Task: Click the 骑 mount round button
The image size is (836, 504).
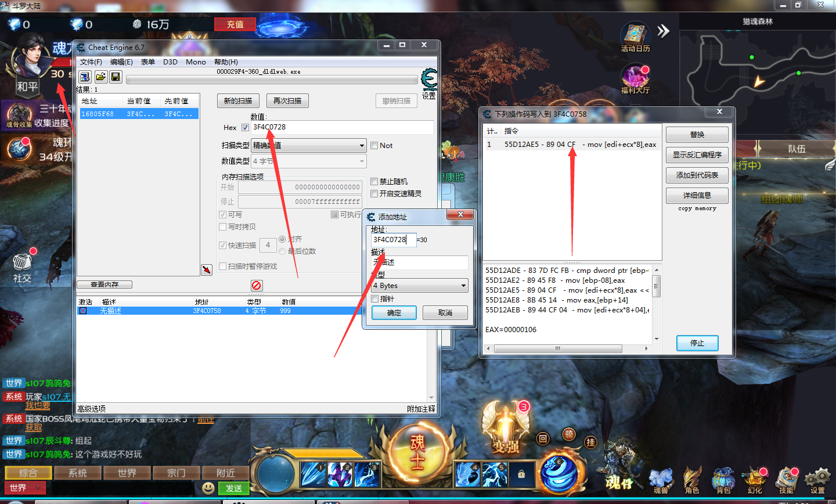Action: click(x=569, y=434)
